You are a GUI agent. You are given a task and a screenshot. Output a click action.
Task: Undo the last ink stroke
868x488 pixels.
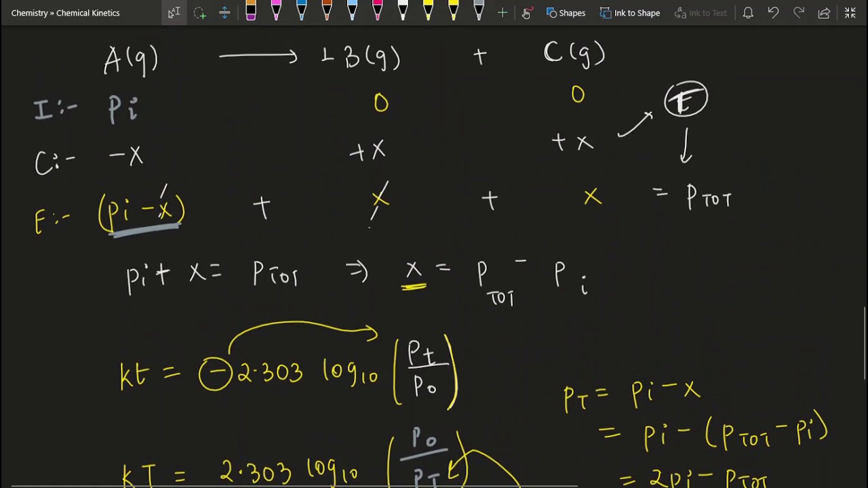pyautogui.click(x=773, y=13)
